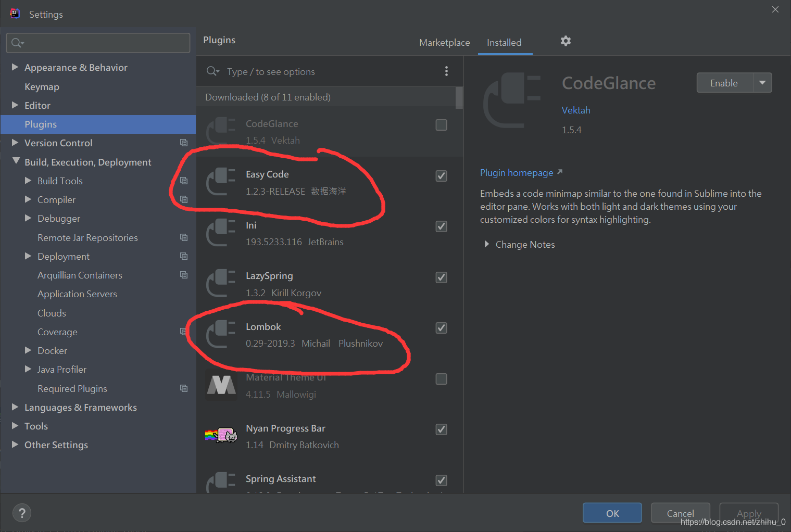Select Keymap in settings tree
The image size is (791, 532).
(x=42, y=86)
